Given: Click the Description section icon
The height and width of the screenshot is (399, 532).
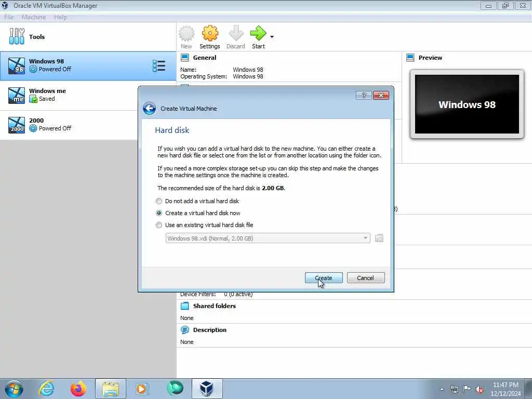Looking at the screenshot, I should 185,330.
